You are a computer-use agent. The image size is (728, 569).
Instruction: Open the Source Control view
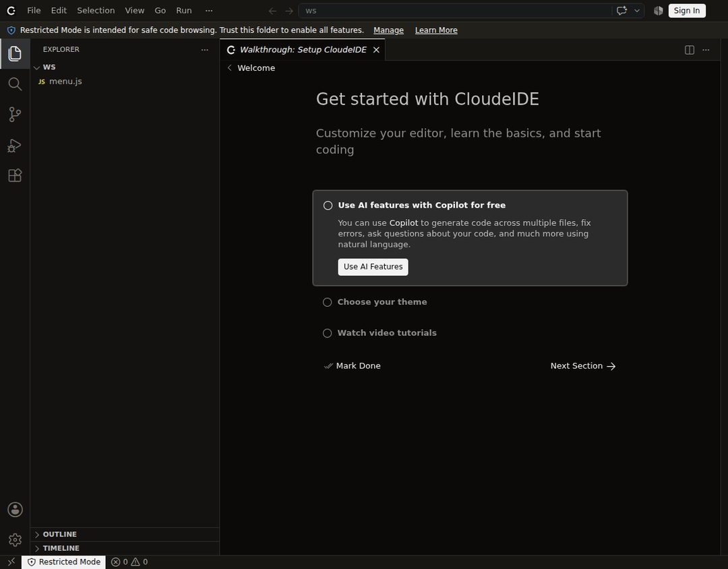coord(15,114)
